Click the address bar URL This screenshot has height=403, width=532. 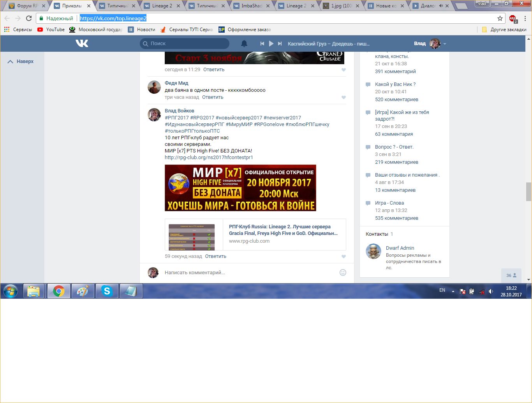point(113,18)
